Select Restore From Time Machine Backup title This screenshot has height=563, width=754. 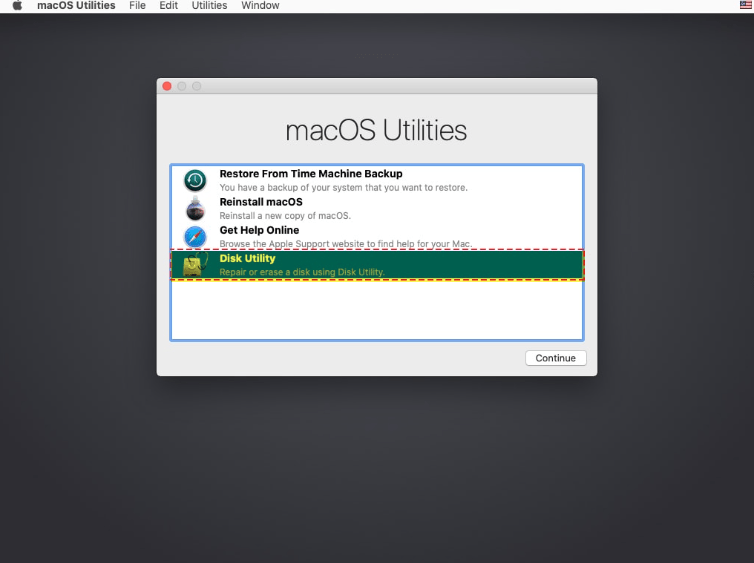311,174
